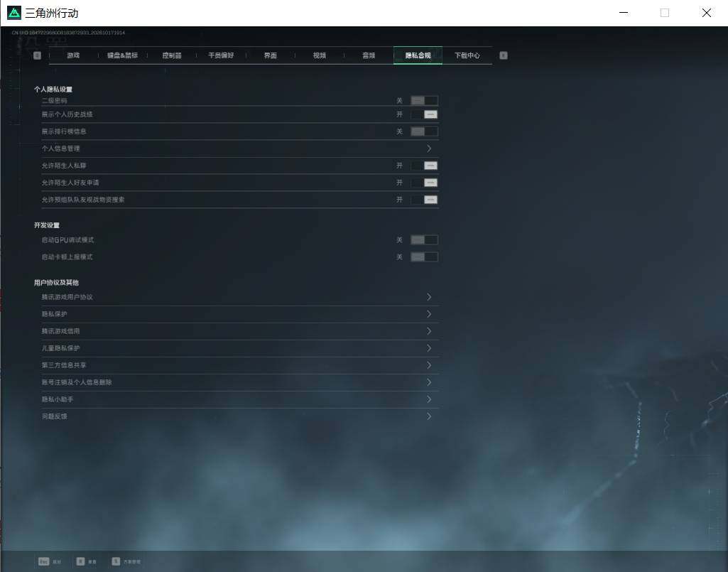
Task: Disable the 允许陌生人私聊 switch
Action: point(424,166)
